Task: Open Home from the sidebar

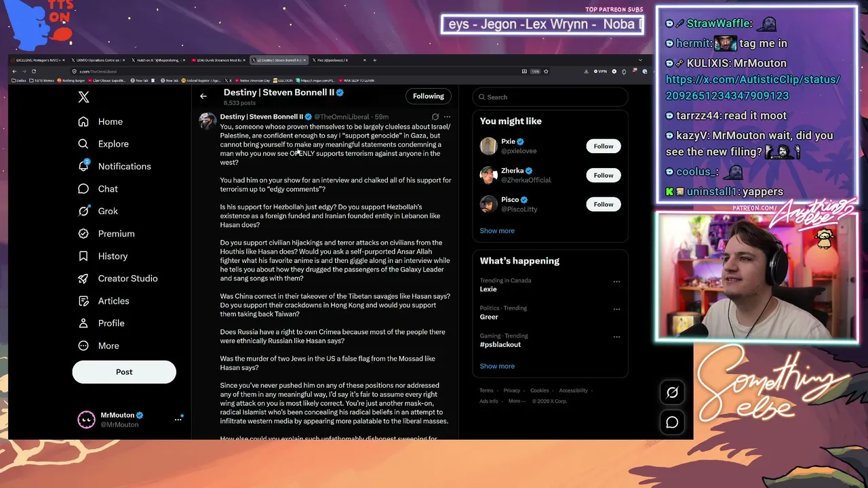Action: [x=101, y=121]
